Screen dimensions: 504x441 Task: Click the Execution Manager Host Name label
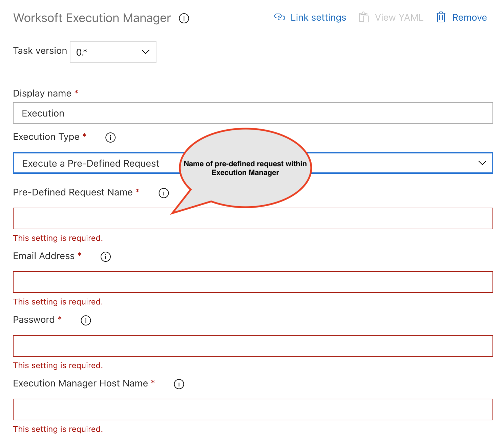(x=81, y=383)
